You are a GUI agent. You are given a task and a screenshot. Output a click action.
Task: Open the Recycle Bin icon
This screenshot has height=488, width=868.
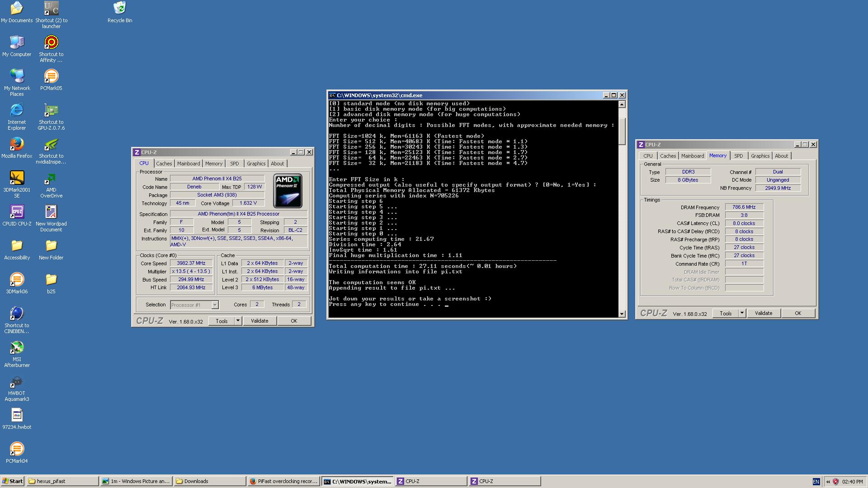click(120, 12)
